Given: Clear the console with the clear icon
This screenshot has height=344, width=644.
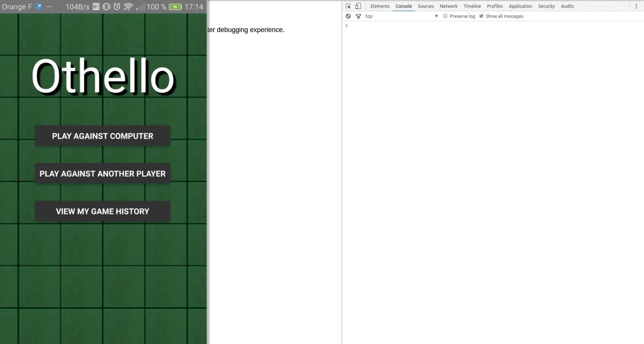Looking at the screenshot, I should tap(348, 16).
